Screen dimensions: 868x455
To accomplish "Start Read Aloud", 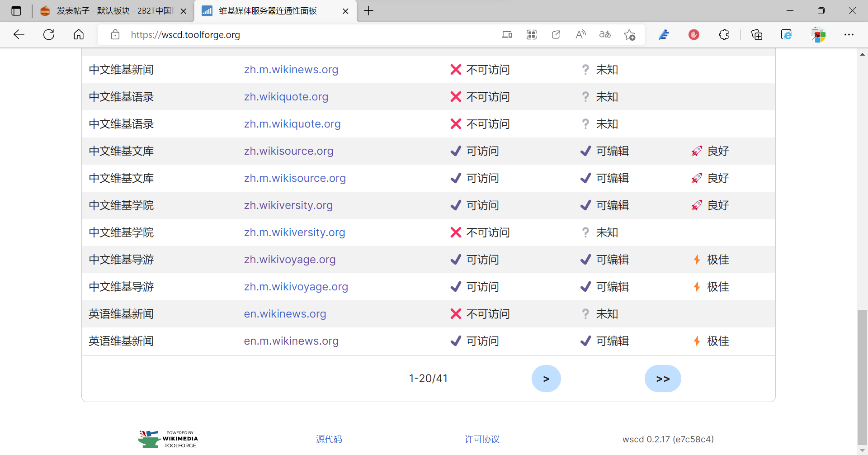I will coord(580,34).
